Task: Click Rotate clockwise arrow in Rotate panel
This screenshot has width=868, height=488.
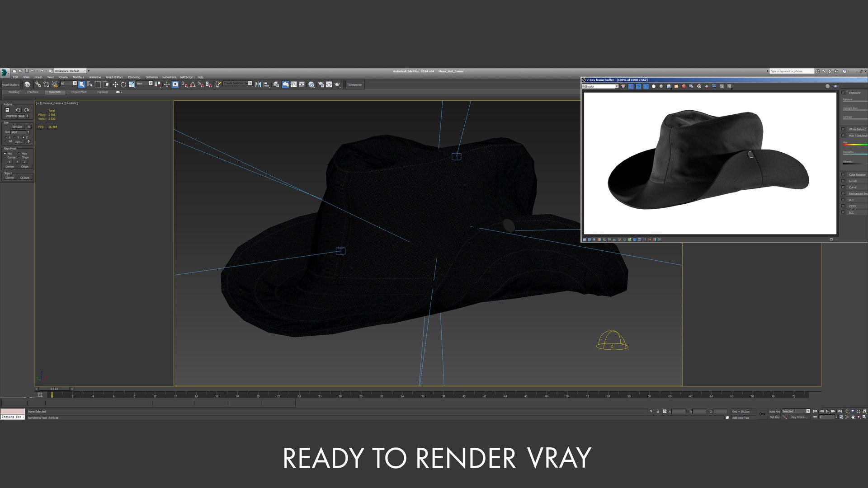Action: [27, 110]
